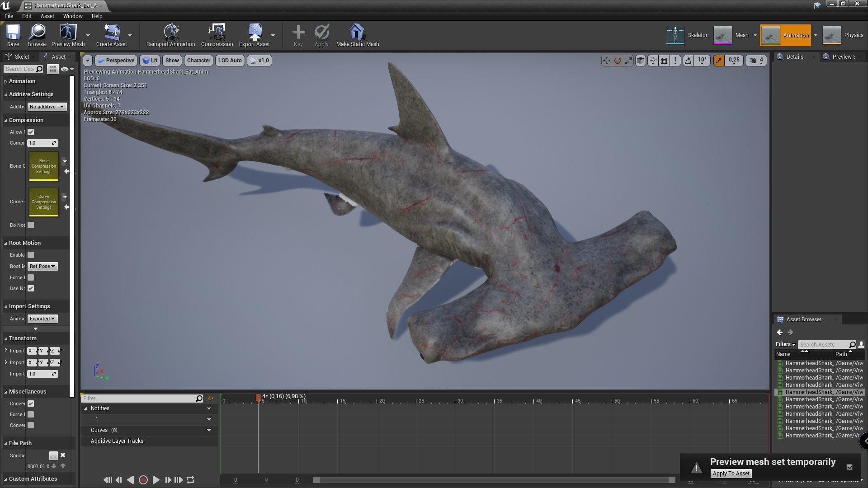Step one frame backward
Image resolution: width=868 pixels, height=488 pixels.
click(x=119, y=480)
